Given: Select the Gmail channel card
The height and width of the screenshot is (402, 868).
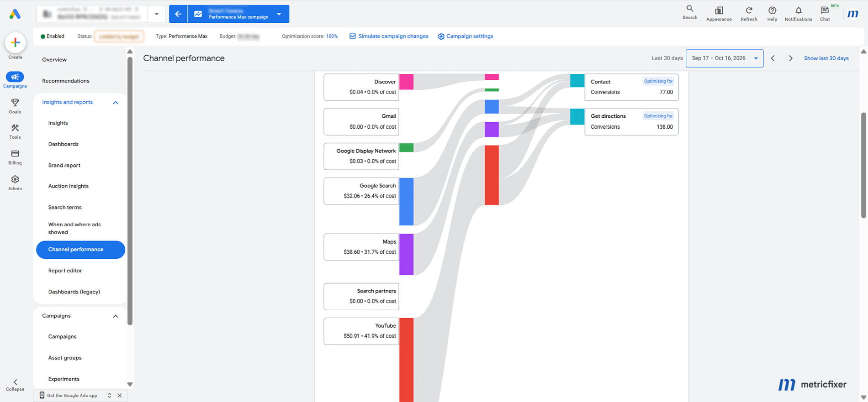Looking at the screenshot, I should (x=361, y=121).
